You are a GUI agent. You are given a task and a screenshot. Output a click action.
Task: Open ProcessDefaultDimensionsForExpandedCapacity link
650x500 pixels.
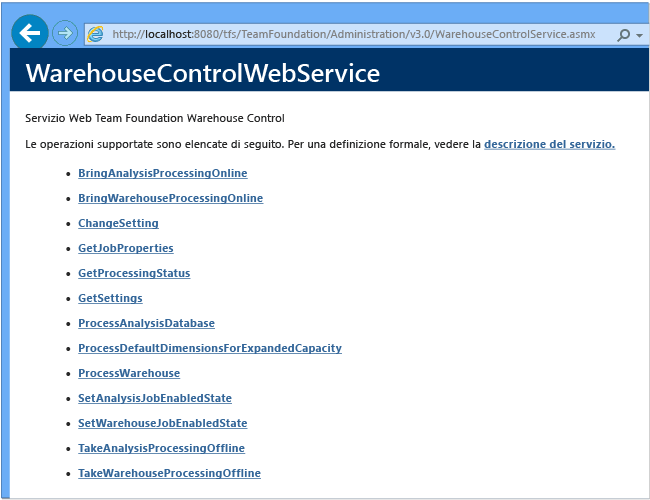click(210, 348)
